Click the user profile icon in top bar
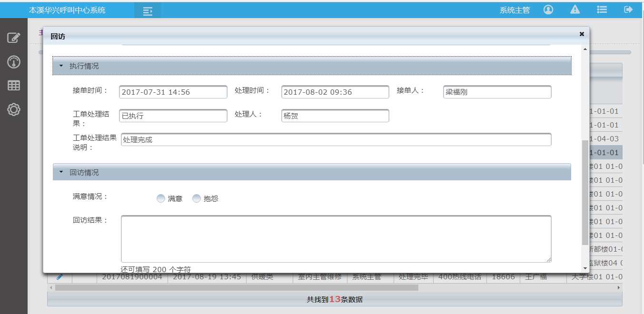 (548, 9)
